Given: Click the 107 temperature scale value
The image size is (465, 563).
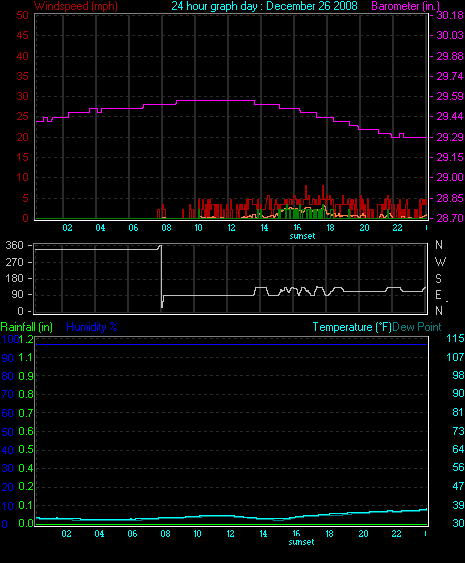Looking at the screenshot, I should pyautogui.click(x=455, y=357).
